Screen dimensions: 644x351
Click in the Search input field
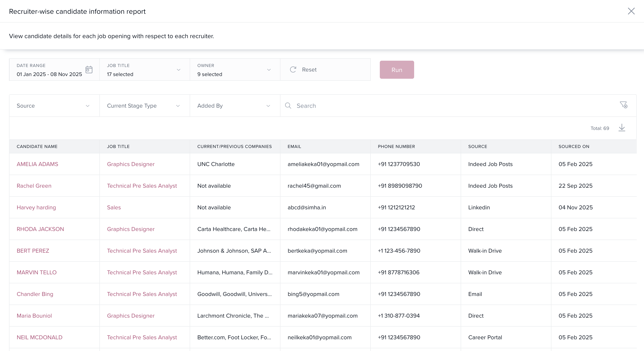[450, 106]
